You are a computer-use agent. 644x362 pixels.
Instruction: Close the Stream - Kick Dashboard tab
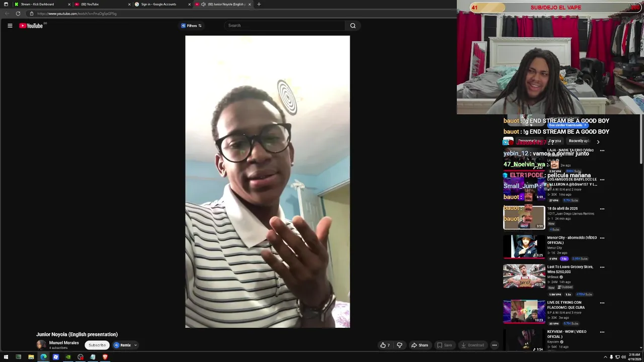tap(69, 4)
